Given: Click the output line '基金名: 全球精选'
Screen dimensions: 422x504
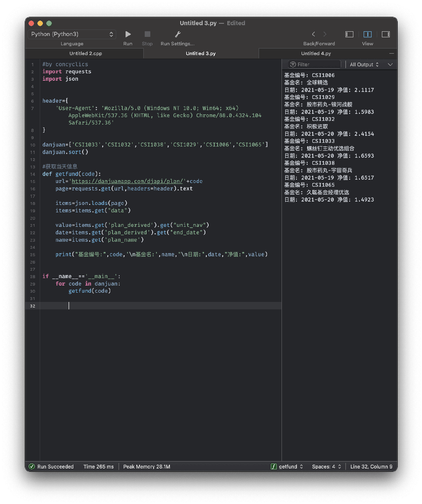Looking at the screenshot, I should pos(306,83).
